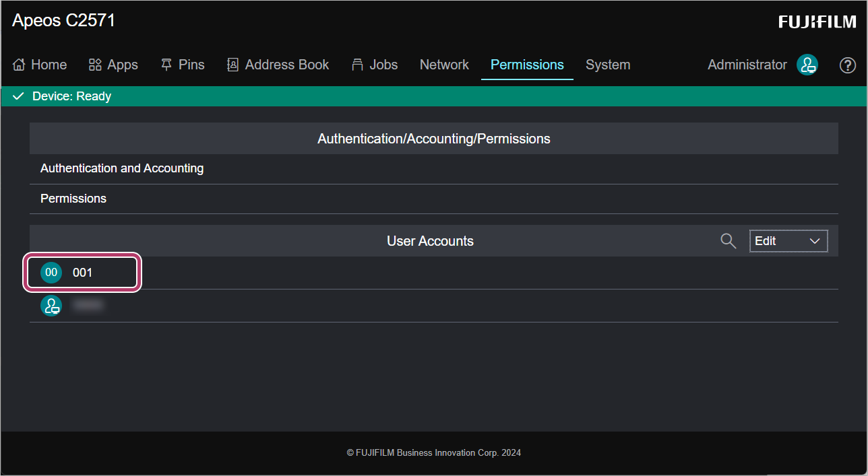Open the Pins tab label

tap(192, 65)
